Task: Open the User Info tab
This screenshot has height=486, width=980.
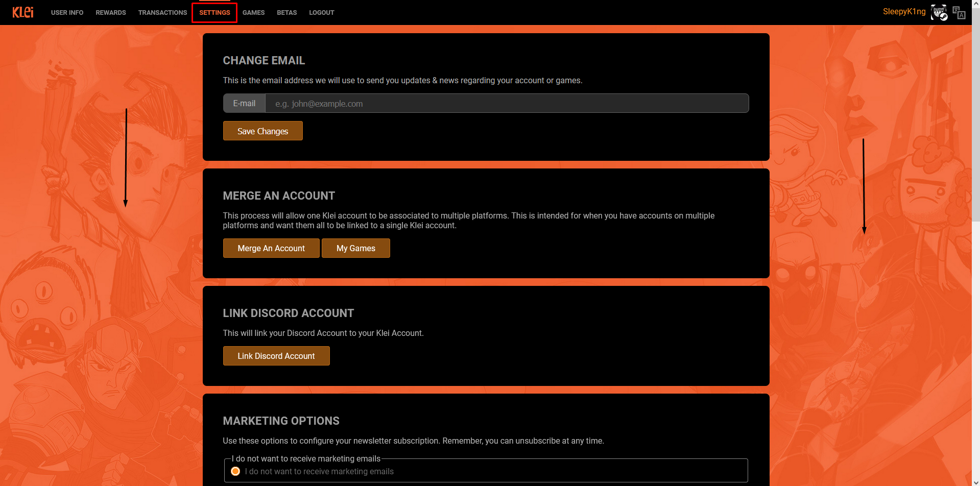Action: (x=67, y=12)
